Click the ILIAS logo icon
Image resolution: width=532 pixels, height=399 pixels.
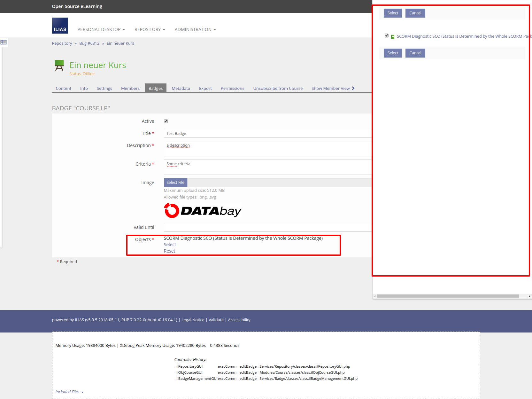click(60, 26)
